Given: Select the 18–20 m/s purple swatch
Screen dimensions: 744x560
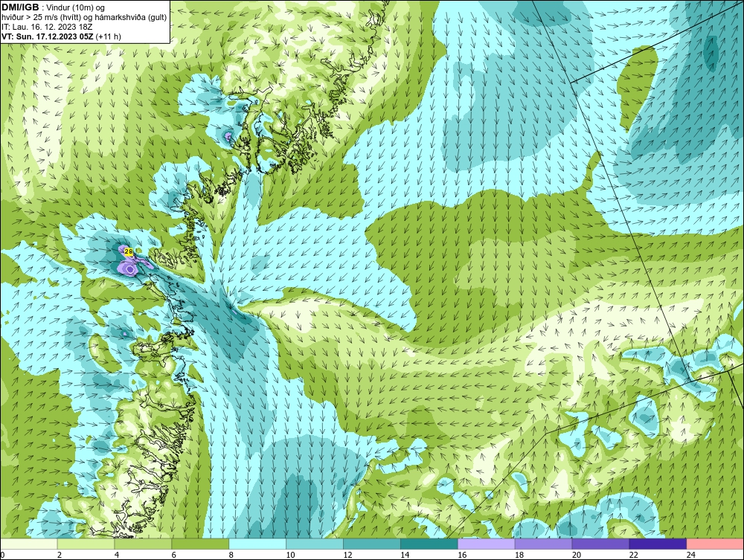Looking at the screenshot, I should [x=543, y=544].
